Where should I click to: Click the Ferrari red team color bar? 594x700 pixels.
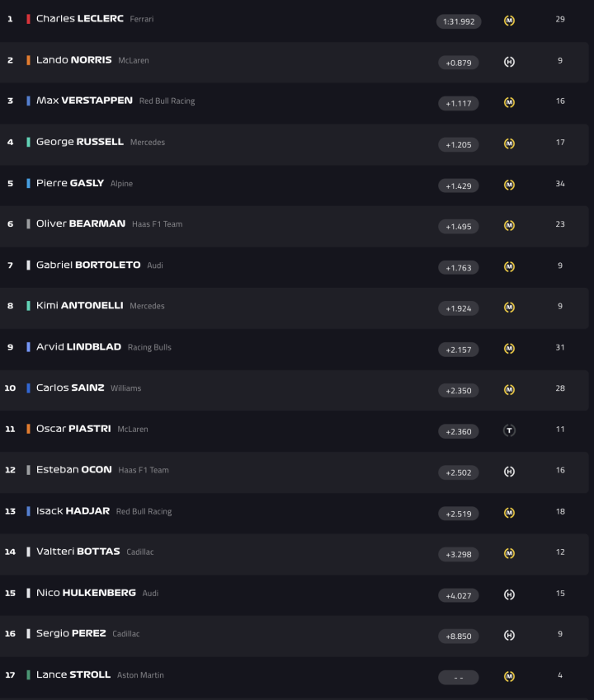29,19
